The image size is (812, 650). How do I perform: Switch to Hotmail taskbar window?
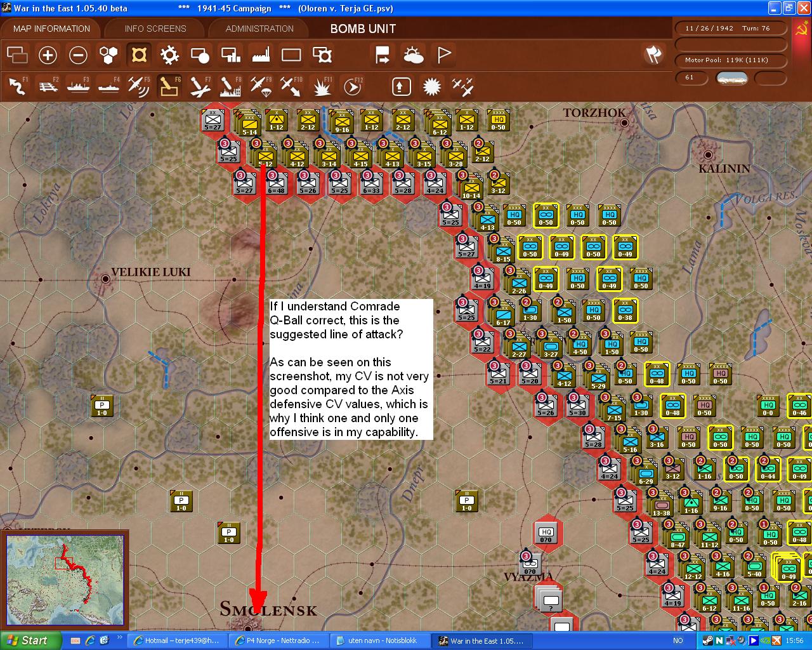pos(176,640)
